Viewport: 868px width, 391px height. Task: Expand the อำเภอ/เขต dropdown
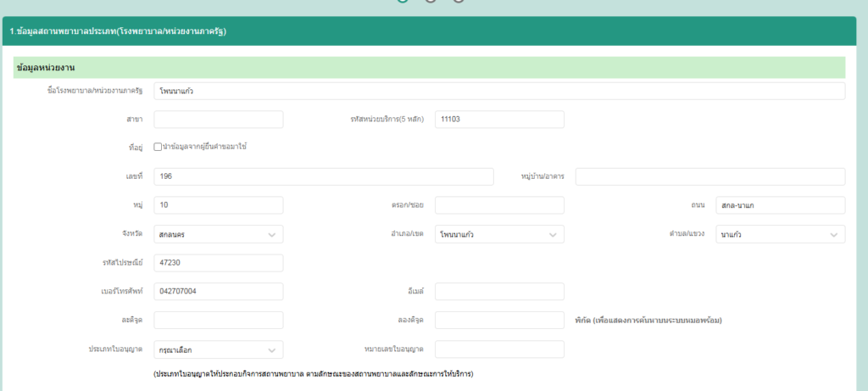pos(499,234)
